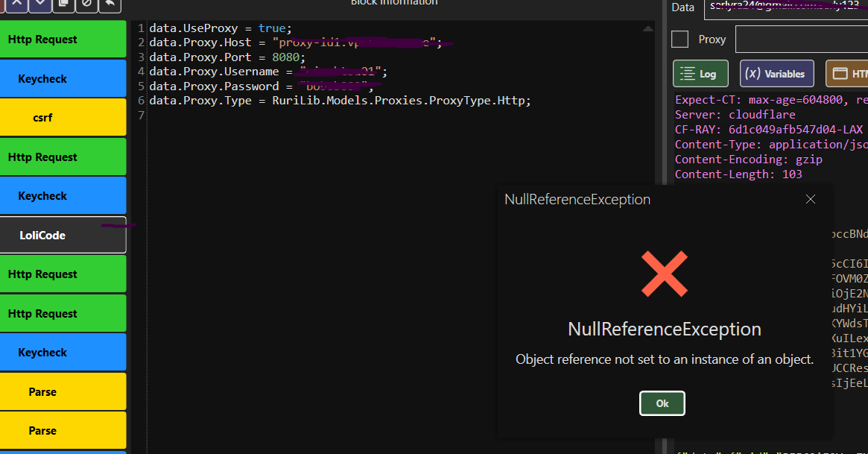This screenshot has width=868, height=454.
Task: Close the NullReferenceException dialog with X
Action: (x=811, y=199)
